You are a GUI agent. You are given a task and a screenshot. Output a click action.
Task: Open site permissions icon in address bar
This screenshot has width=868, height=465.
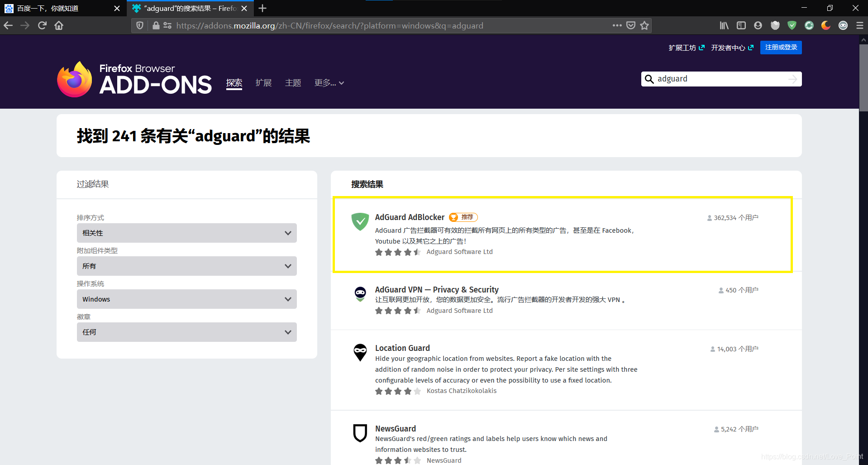167,25
